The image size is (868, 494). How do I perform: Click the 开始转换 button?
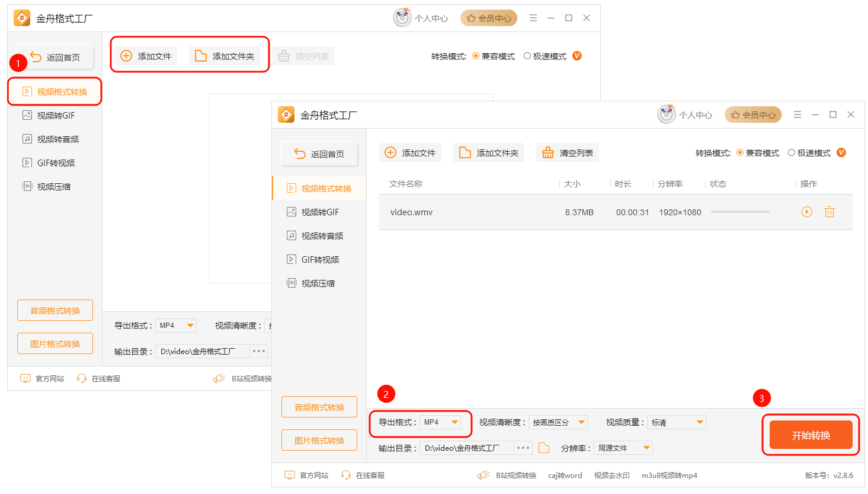coord(811,435)
